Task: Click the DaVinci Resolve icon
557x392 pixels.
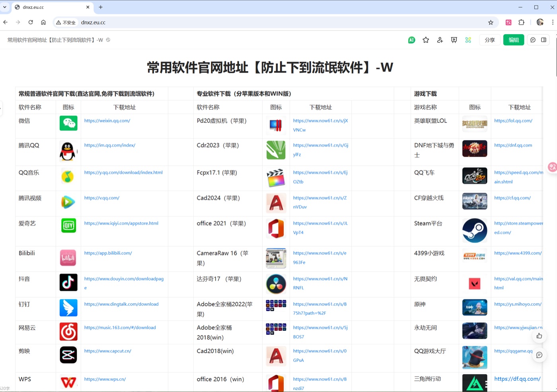Action: point(276,284)
